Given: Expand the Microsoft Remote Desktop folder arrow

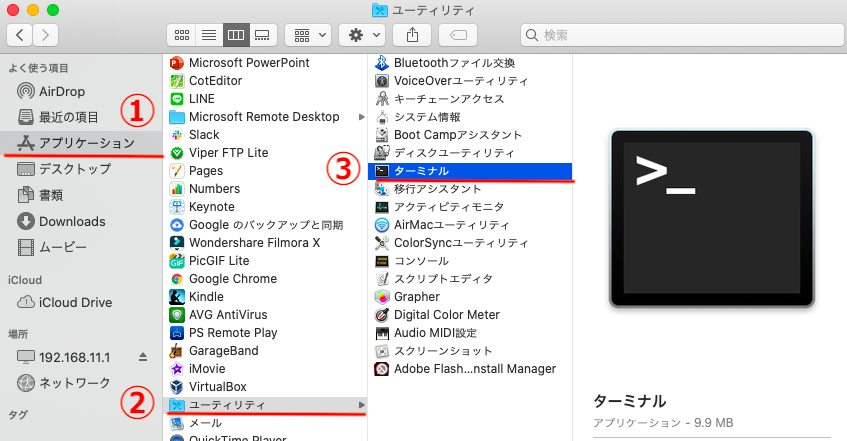Looking at the screenshot, I should tap(361, 117).
